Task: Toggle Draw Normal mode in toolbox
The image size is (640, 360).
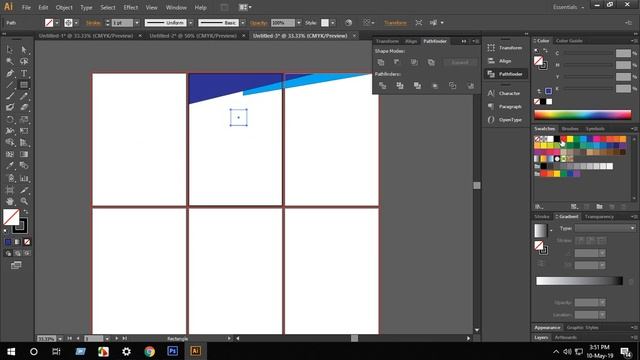Action: (8, 253)
